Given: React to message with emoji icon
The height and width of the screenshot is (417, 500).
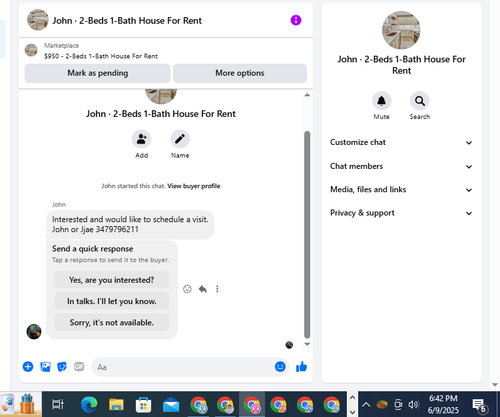Looking at the screenshot, I should [187, 289].
